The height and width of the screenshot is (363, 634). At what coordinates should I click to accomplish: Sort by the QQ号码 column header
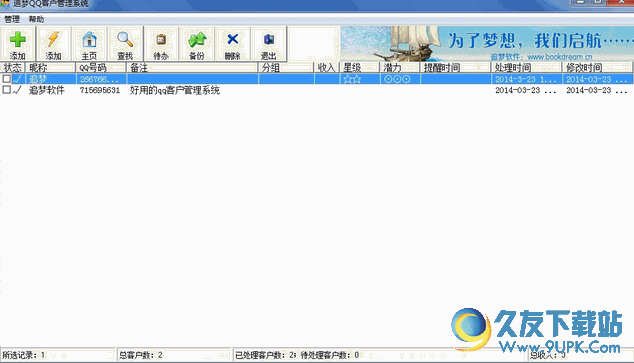tap(101, 68)
